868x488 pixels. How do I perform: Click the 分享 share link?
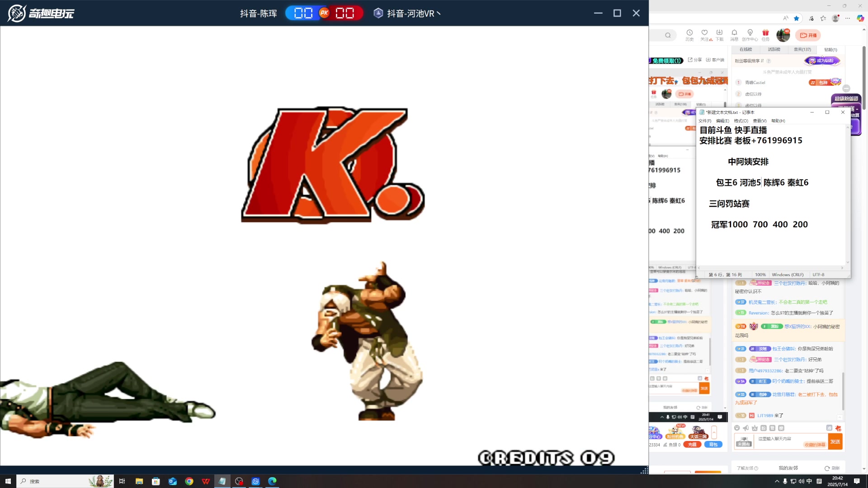[x=695, y=60]
